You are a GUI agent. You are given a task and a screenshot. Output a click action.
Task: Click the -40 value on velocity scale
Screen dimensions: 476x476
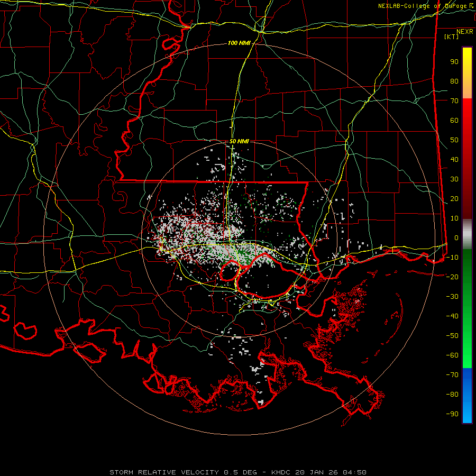[x=452, y=316]
